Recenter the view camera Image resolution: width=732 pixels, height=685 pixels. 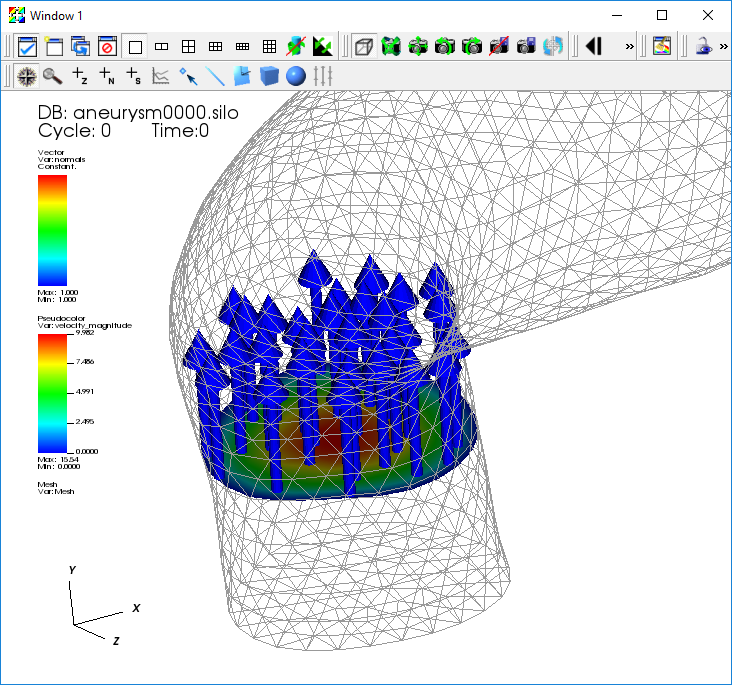tap(418, 47)
